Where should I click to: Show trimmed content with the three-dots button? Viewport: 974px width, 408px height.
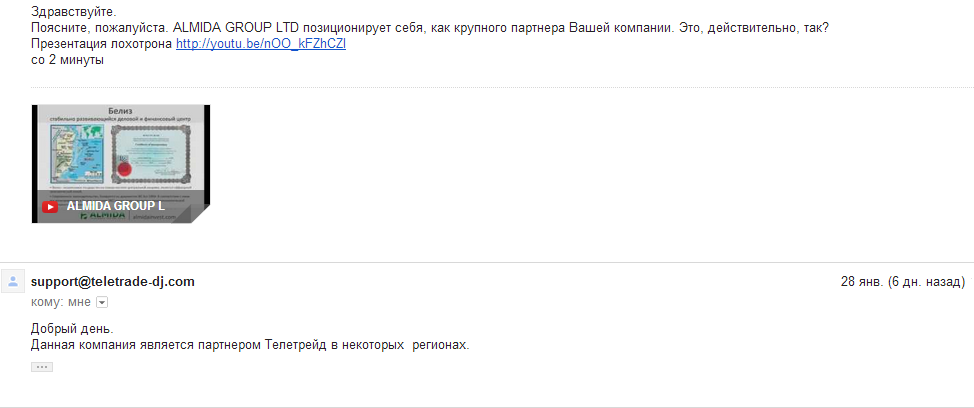click(42, 367)
